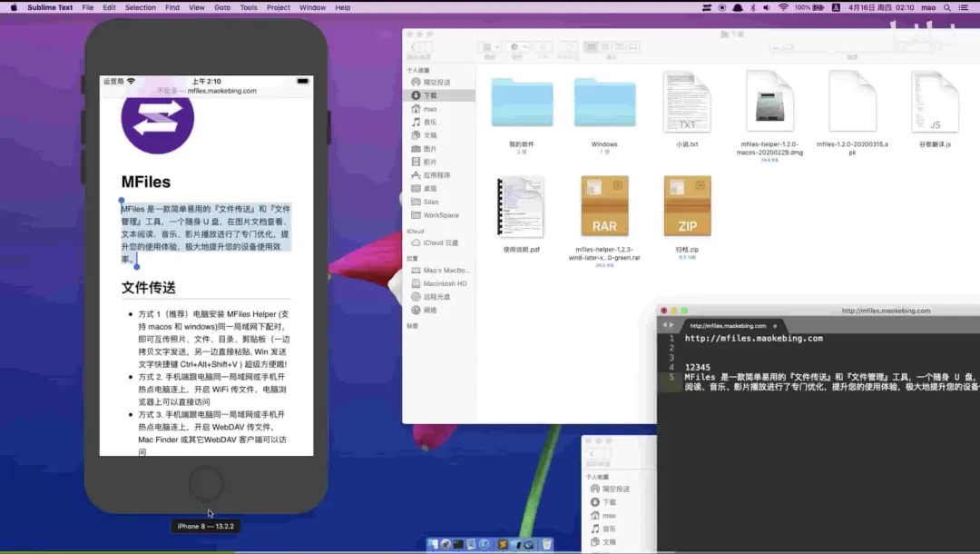Open Finder action gear dropdown
Image resolution: width=980 pixels, height=554 pixels.
pyautogui.click(x=517, y=47)
